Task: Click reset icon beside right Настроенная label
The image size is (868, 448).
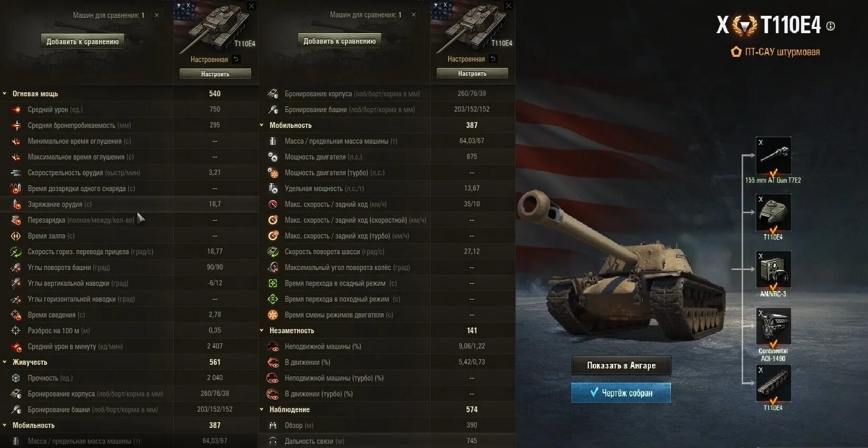Action: coord(493,59)
